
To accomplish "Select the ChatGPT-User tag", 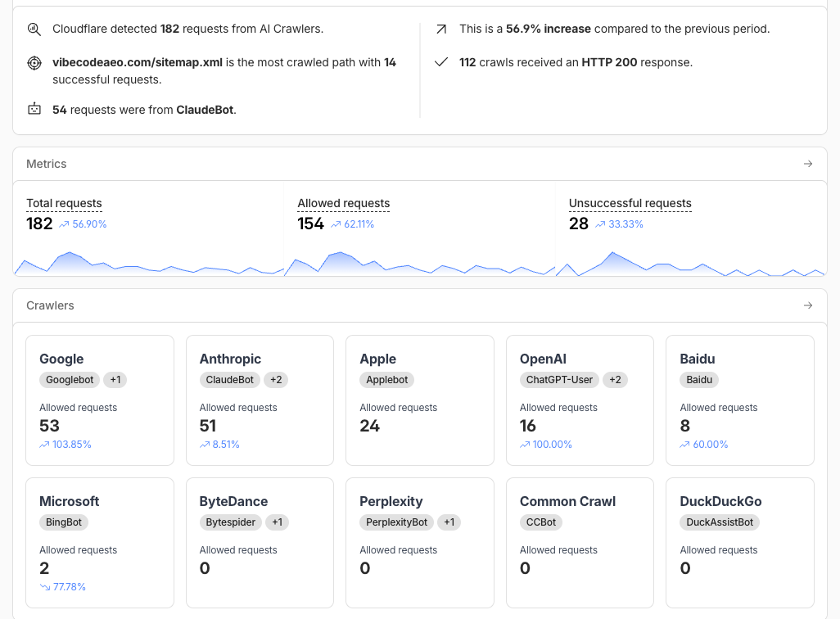I will coord(559,380).
